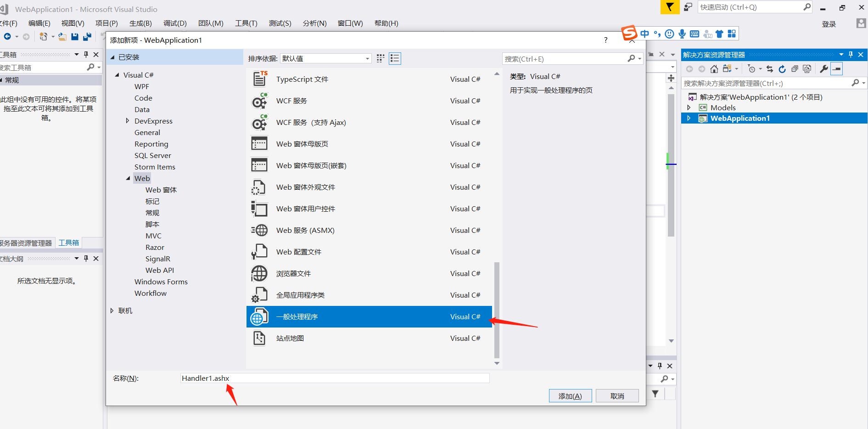Viewport: 868px width, 429px height.
Task: Pick Web 配置文件 template icon
Action: tap(259, 252)
